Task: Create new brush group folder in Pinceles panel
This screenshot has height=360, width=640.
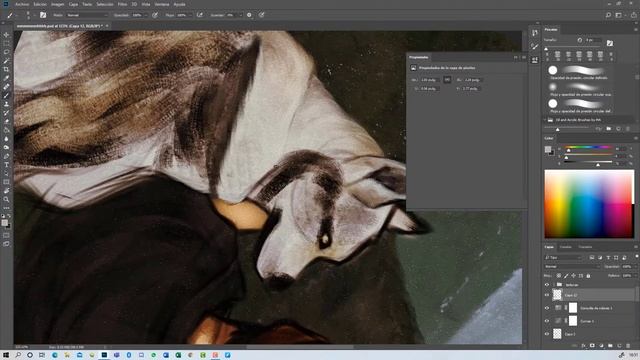Action: (x=609, y=129)
